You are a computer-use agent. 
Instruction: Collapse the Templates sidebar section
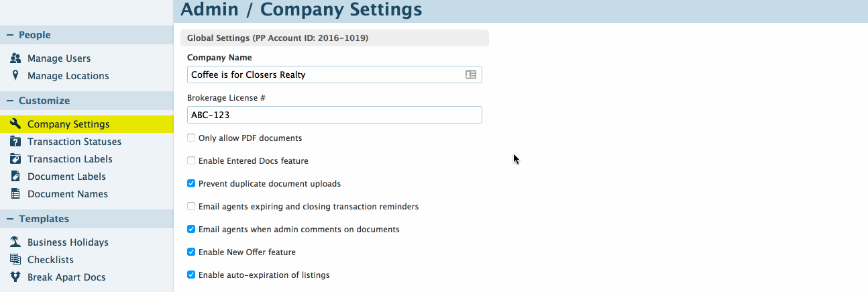10,219
